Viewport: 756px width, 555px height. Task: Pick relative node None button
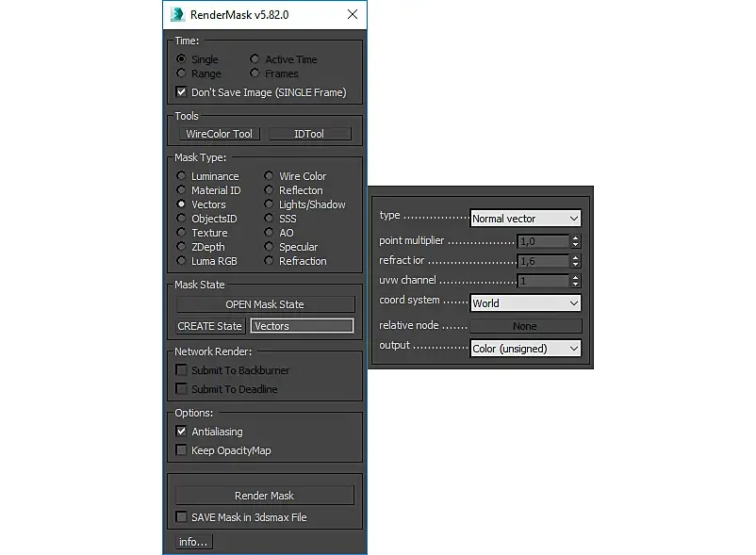(526, 326)
